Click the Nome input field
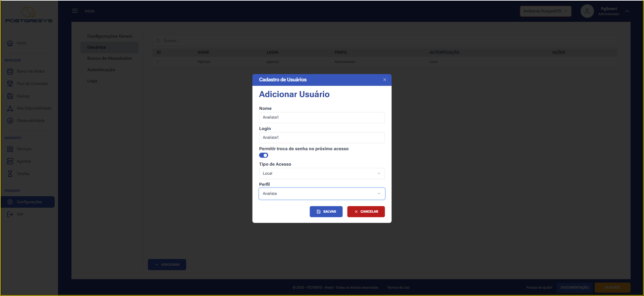The image size is (644, 296). tap(322, 117)
